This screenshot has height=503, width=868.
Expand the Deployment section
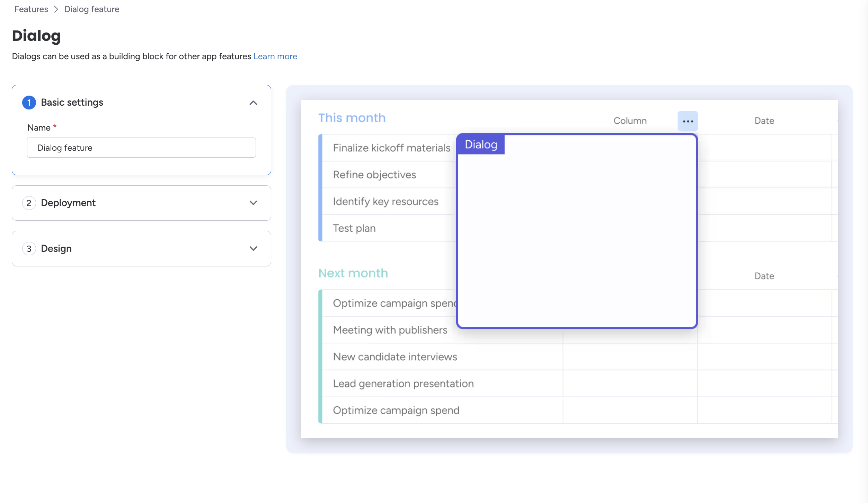click(x=253, y=203)
